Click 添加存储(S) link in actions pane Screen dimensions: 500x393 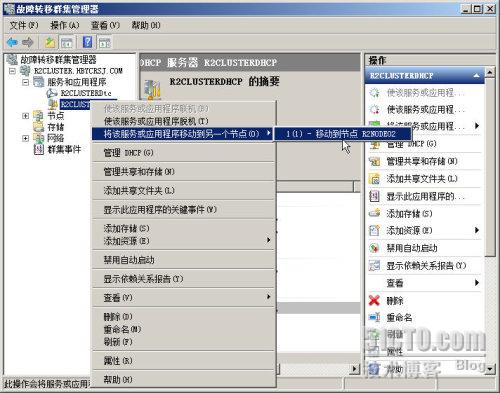click(x=409, y=213)
